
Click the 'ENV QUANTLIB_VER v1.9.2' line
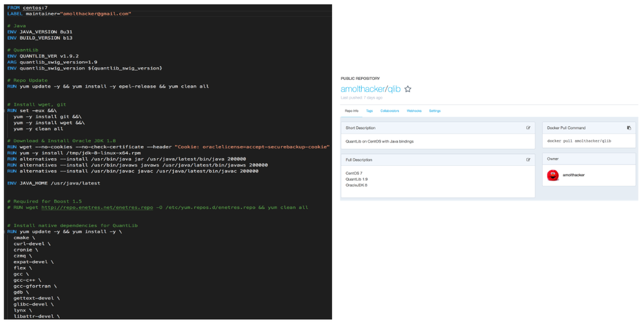click(43, 56)
